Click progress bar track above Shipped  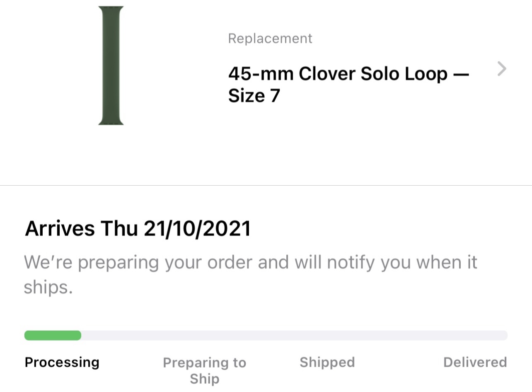(327, 335)
